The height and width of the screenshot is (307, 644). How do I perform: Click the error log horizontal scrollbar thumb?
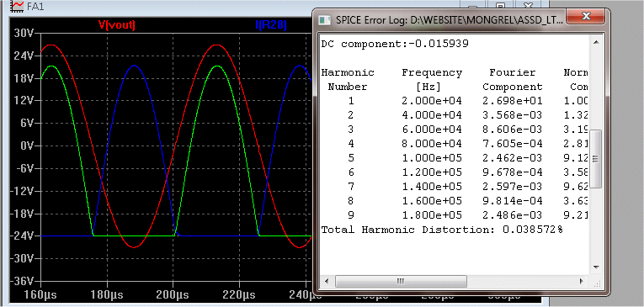tap(401, 281)
